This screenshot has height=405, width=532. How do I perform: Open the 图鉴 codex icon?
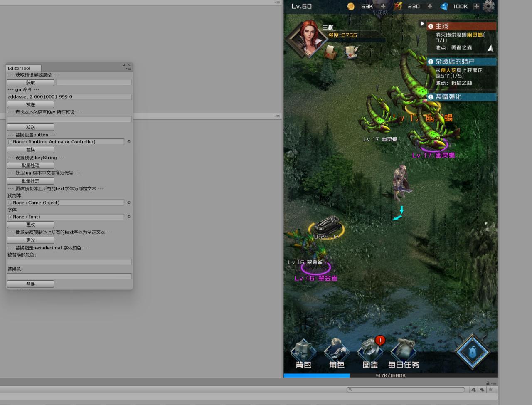370,354
